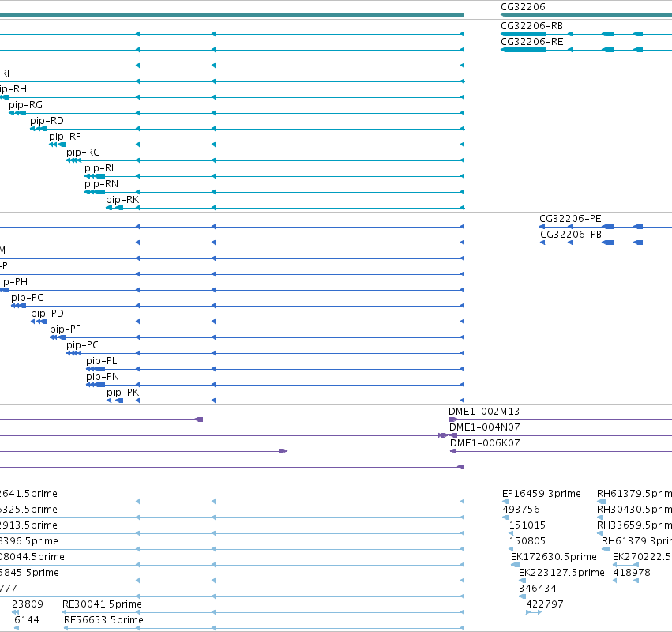This screenshot has height=632, width=672.
Task: Choose the pip-RF transcript label
Action: [64, 137]
